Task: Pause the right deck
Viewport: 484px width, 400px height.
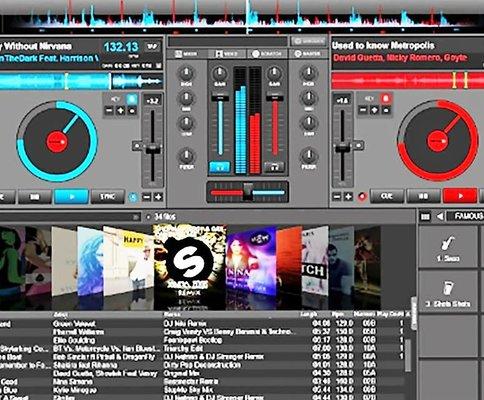Action: pyautogui.click(x=423, y=196)
